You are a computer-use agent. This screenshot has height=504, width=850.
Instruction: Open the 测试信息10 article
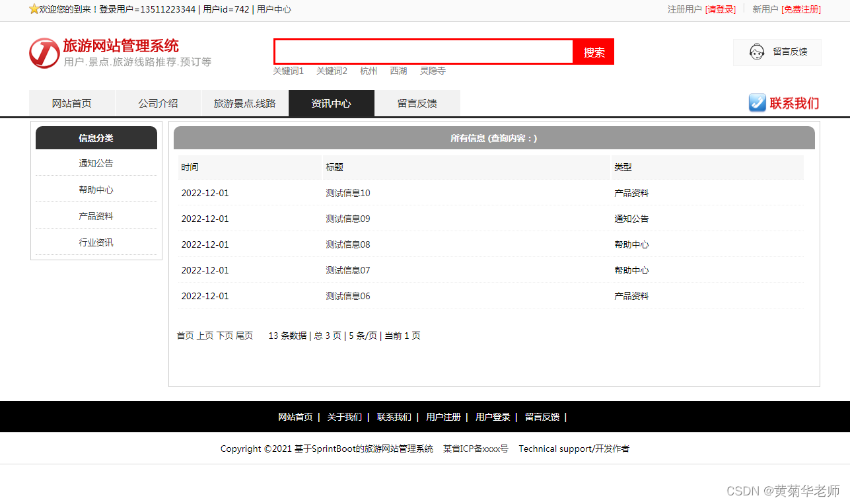[x=348, y=193]
